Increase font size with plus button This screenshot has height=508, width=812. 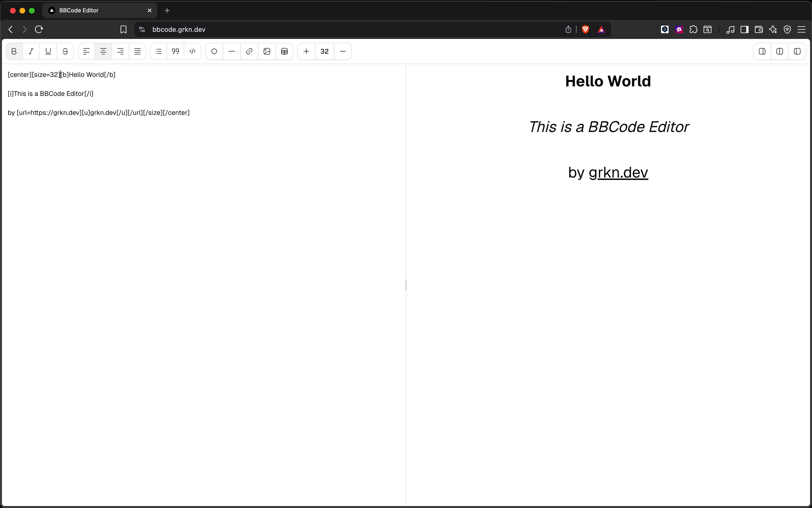coord(306,52)
